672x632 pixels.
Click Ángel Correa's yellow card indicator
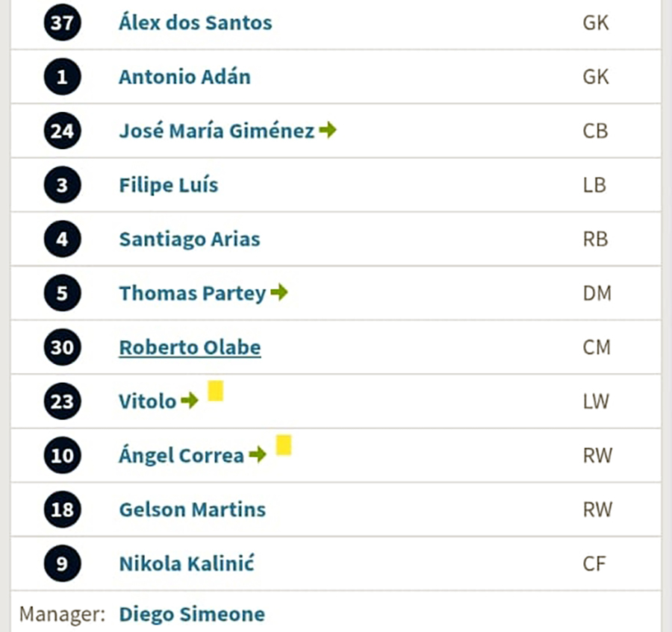(x=284, y=445)
